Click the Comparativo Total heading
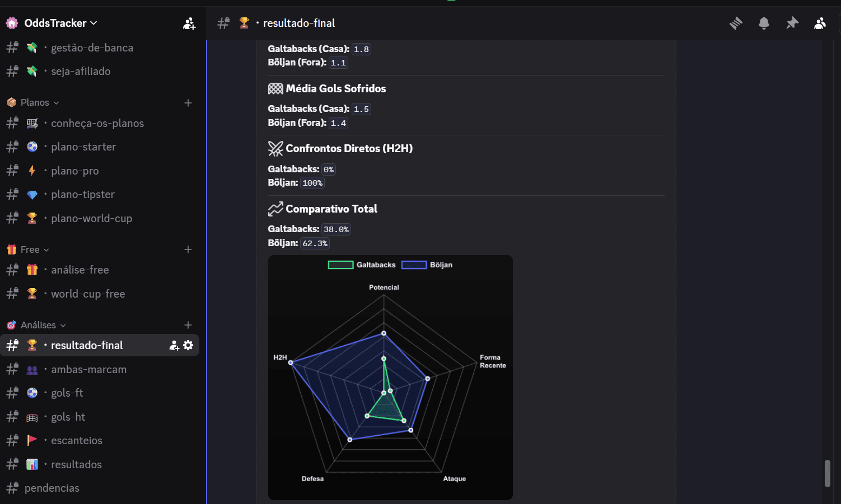 331,209
